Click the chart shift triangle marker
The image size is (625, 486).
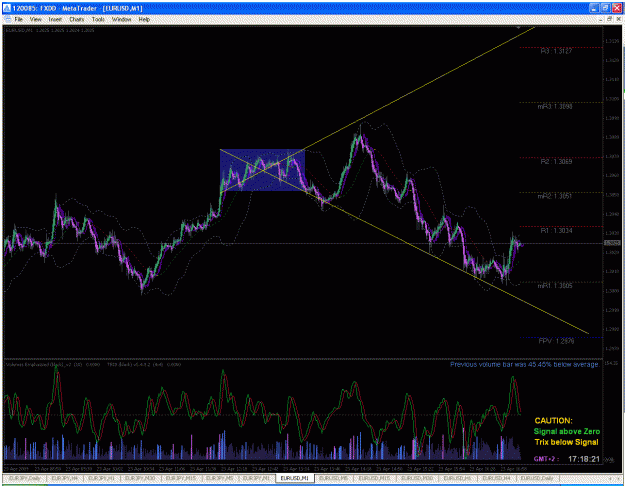518,28
